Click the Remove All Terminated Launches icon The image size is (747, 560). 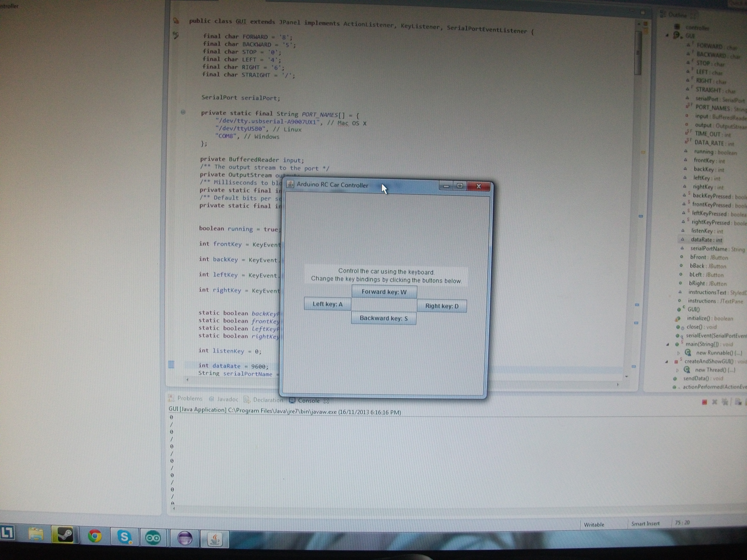725,402
